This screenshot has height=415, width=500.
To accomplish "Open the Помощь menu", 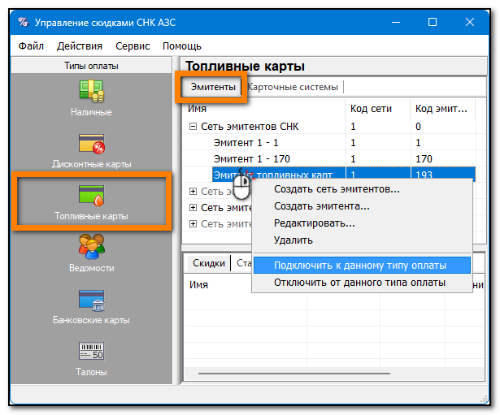I will point(182,46).
